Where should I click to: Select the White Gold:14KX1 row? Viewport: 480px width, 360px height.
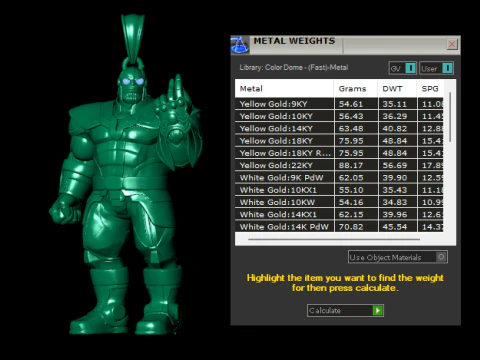(x=339, y=215)
